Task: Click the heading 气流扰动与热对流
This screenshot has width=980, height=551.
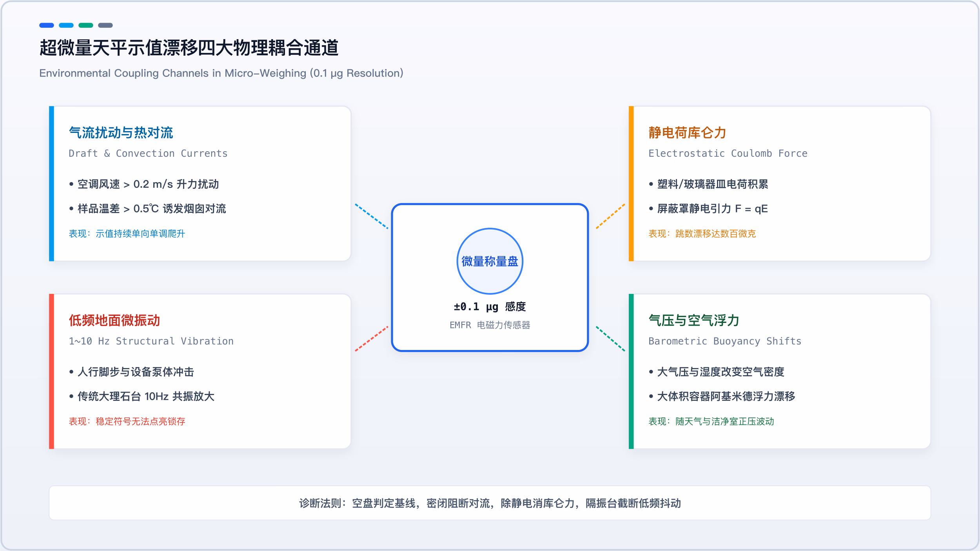Action: click(x=121, y=132)
